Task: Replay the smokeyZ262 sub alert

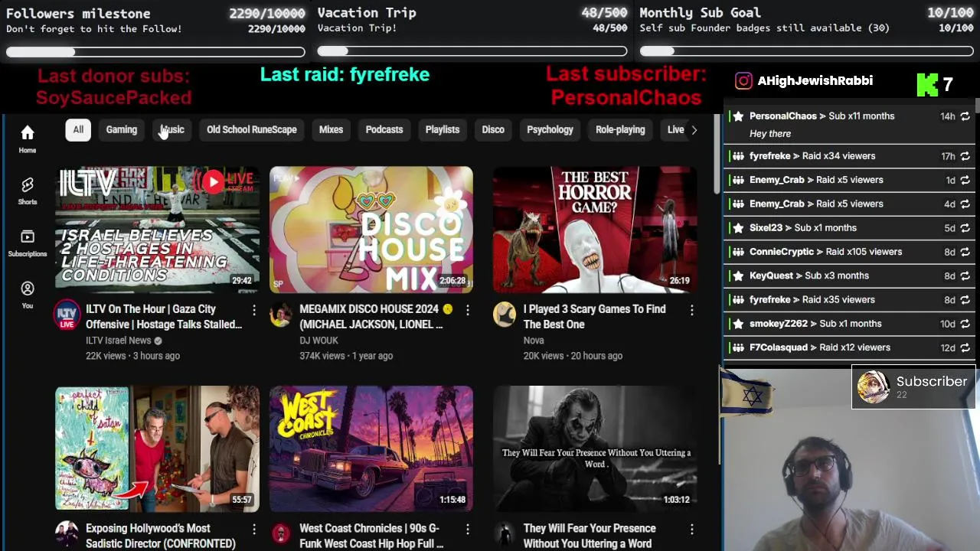Action: [x=965, y=324]
